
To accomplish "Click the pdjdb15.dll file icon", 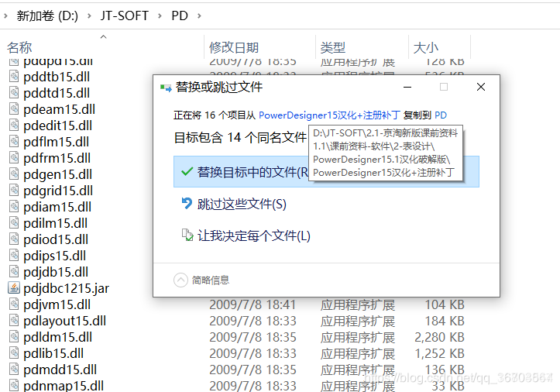I will (x=14, y=272).
